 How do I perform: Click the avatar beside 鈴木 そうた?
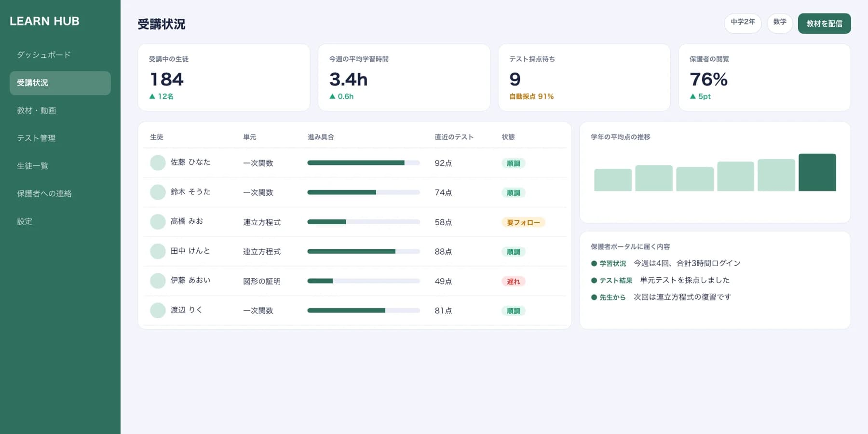pyautogui.click(x=158, y=192)
